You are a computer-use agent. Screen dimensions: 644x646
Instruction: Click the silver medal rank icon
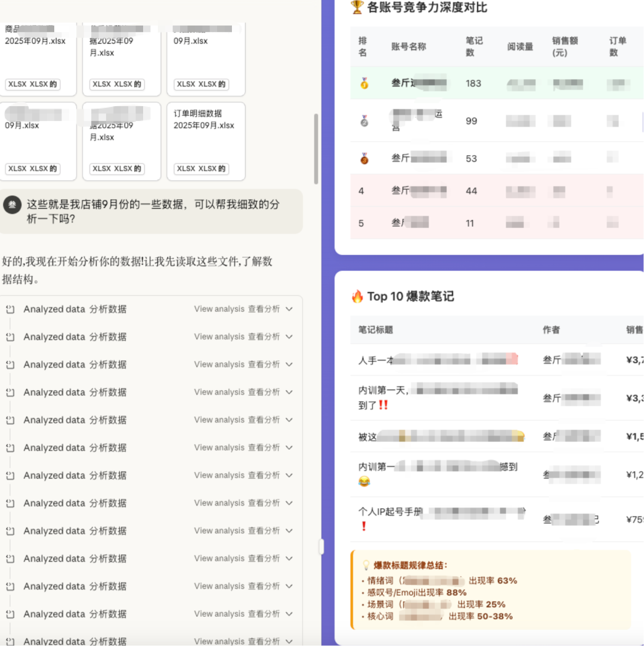[364, 121]
